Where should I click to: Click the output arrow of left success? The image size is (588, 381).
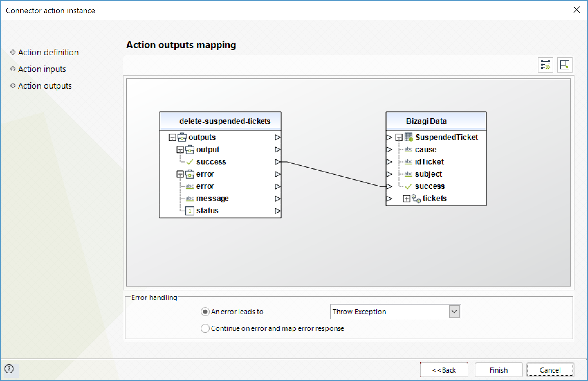click(x=278, y=162)
